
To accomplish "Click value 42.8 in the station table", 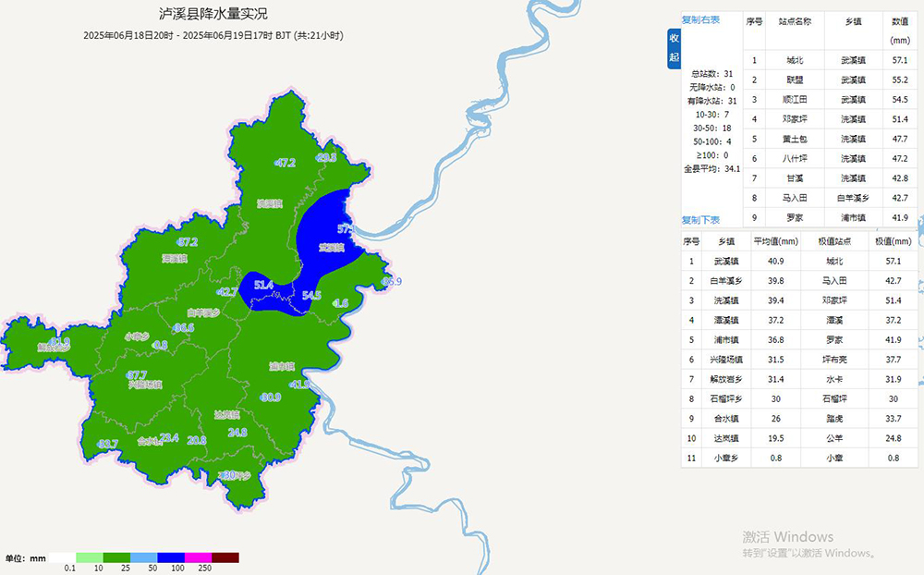I will click(900, 178).
